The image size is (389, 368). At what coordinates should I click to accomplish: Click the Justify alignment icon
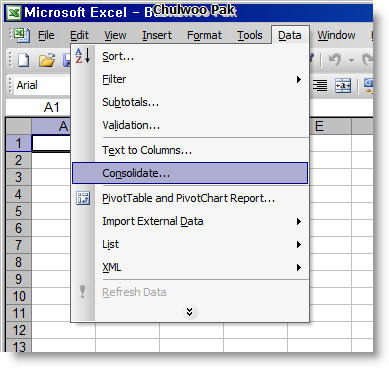tap(320, 85)
